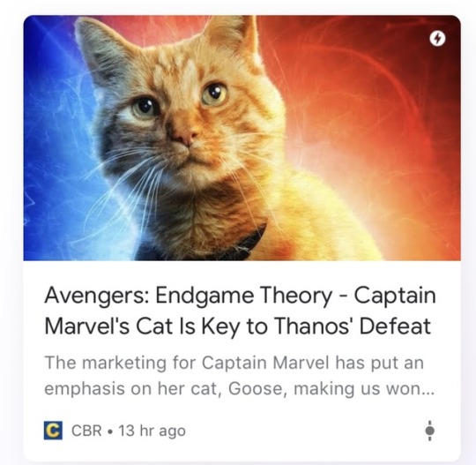Screen dimensions: 476x465
Task: Click the cat's upright orange ear
Action: (232, 34)
